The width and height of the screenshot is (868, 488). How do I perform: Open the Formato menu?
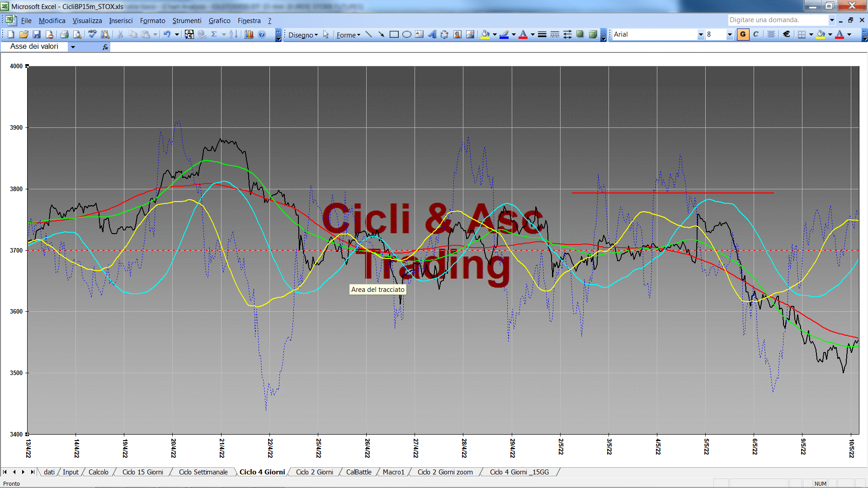(x=153, y=21)
